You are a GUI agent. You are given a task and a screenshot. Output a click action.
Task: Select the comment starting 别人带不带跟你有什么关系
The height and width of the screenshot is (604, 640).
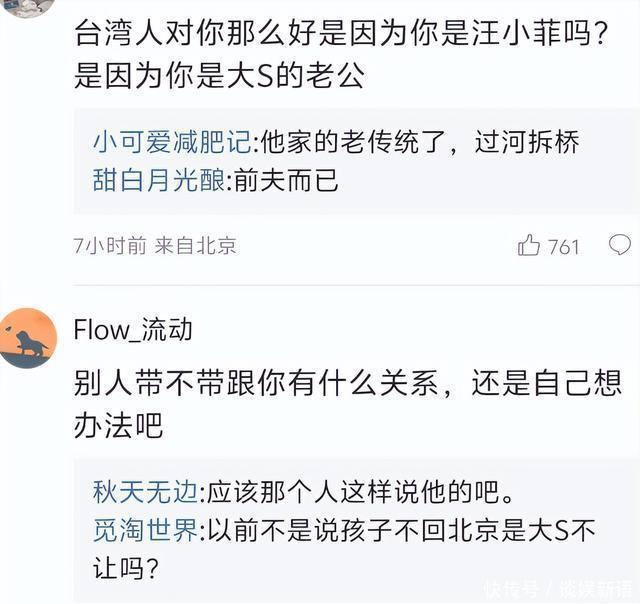click(x=347, y=381)
